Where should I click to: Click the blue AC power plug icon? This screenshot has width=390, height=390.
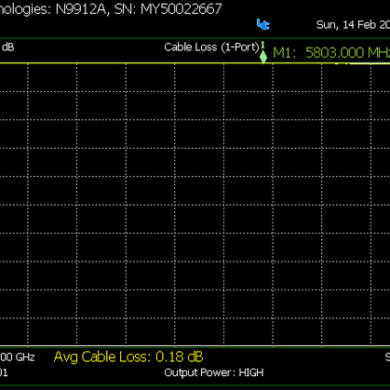pyautogui.click(x=263, y=24)
